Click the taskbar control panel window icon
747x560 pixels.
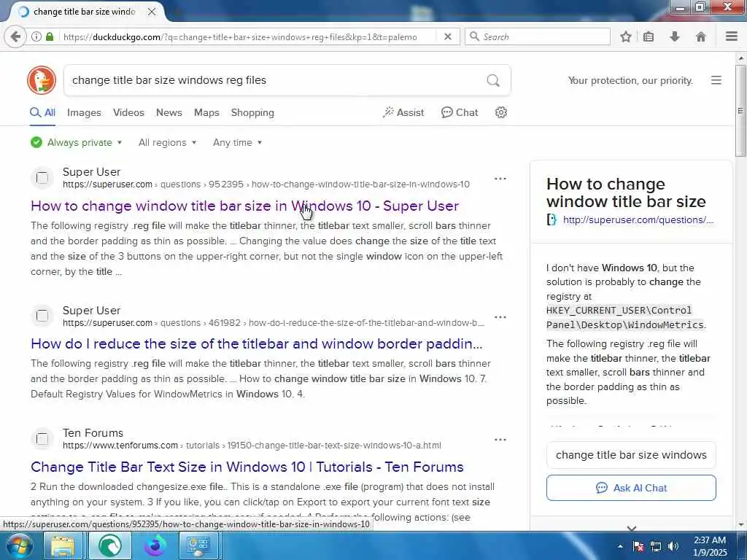tap(198, 545)
